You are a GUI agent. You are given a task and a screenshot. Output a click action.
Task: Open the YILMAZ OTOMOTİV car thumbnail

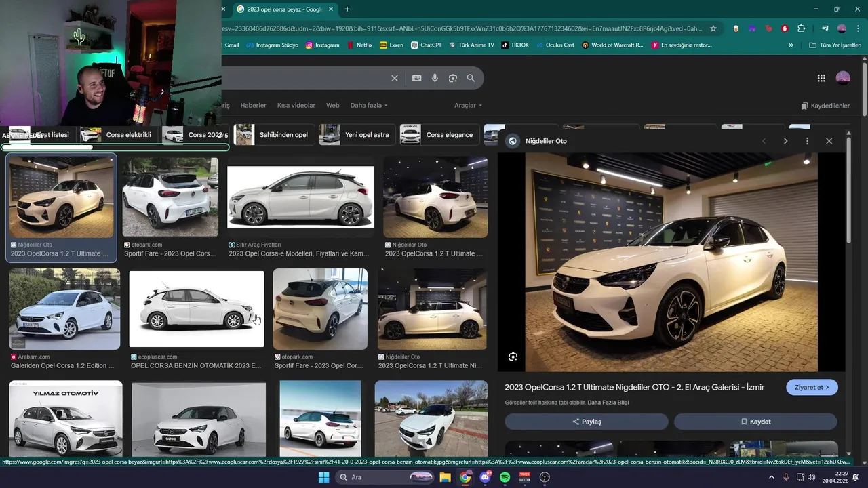(x=66, y=418)
